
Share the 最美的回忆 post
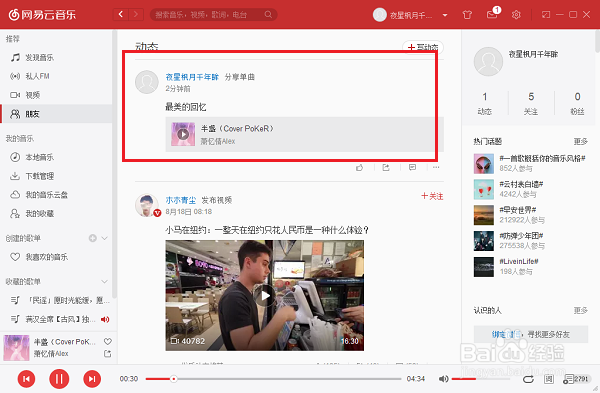[x=386, y=167]
